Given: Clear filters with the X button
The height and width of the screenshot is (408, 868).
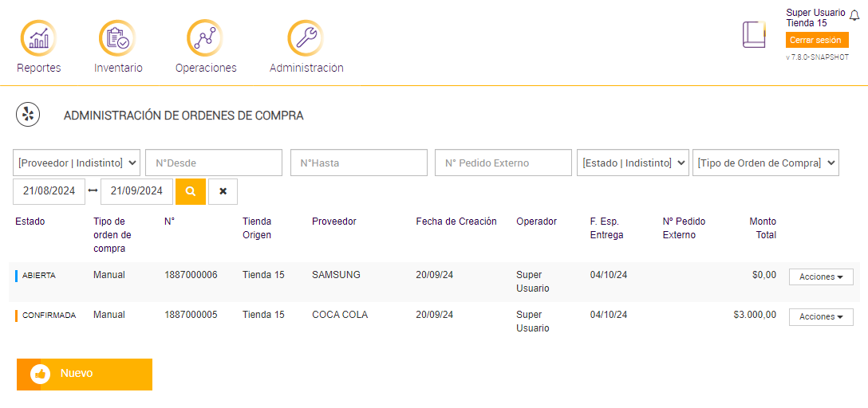Looking at the screenshot, I should click(223, 191).
